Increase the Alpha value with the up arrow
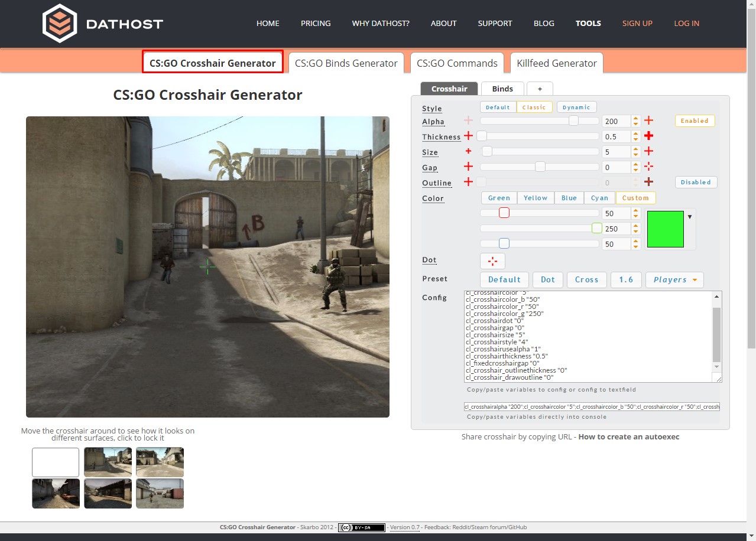The width and height of the screenshot is (756, 541). click(635, 118)
